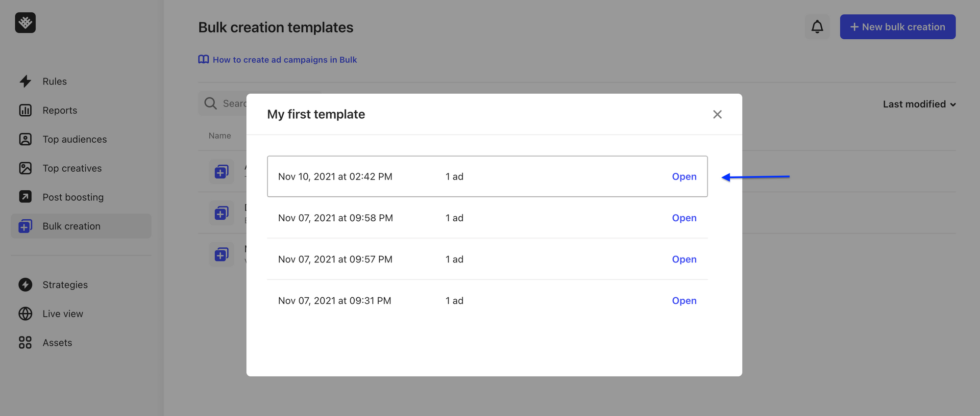
Task: Open the Nov 10, 2021 02:42 PM version
Action: click(x=684, y=177)
